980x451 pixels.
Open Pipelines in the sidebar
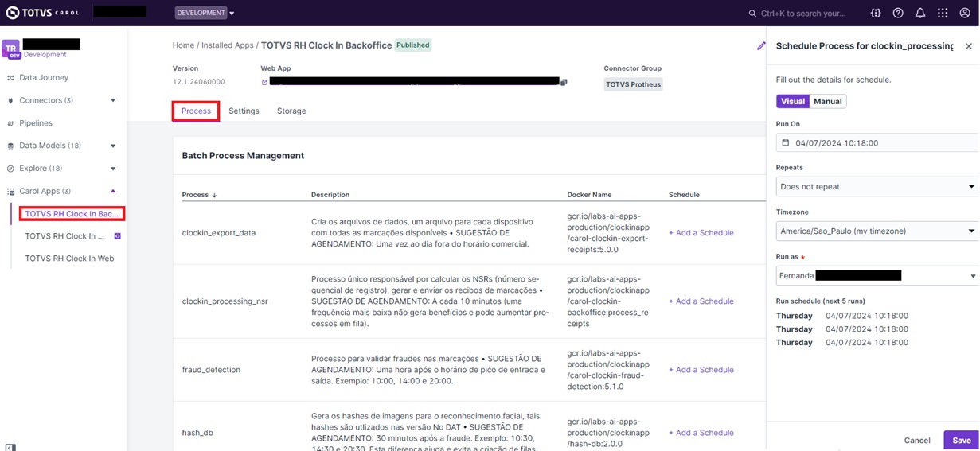(x=36, y=123)
